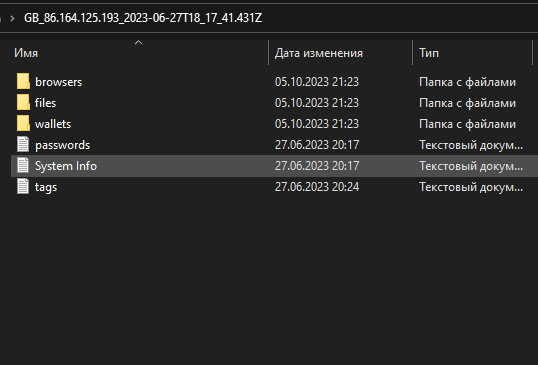538x365 pixels.
Task: Click the passwords date 27.06.2023 20:17
Action: coord(317,145)
